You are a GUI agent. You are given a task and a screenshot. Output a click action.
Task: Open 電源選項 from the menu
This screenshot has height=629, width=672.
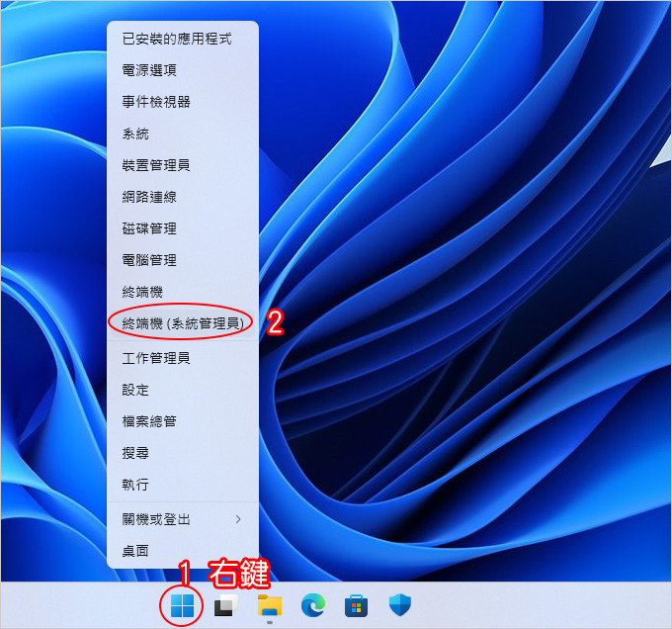(x=183, y=70)
